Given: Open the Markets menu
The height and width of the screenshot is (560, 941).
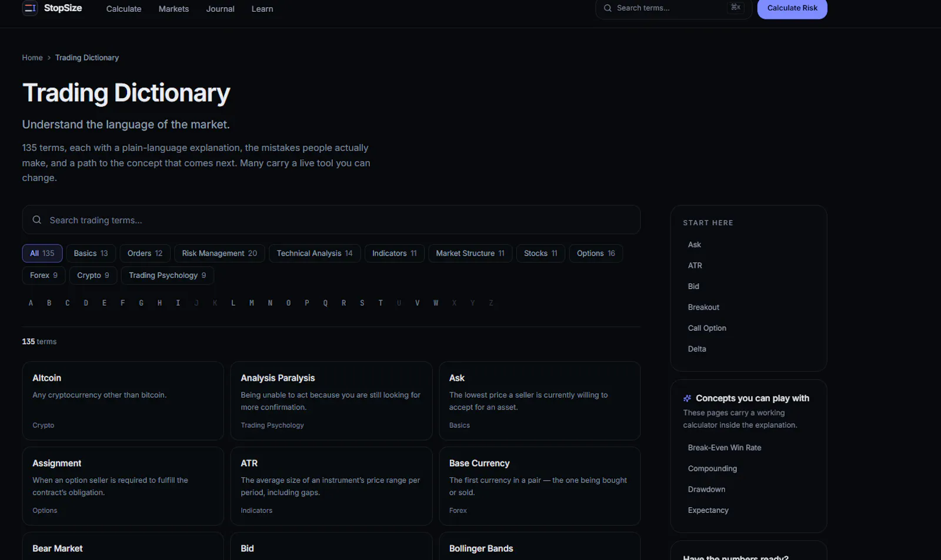Looking at the screenshot, I should pyautogui.click(x=173, y=9).
